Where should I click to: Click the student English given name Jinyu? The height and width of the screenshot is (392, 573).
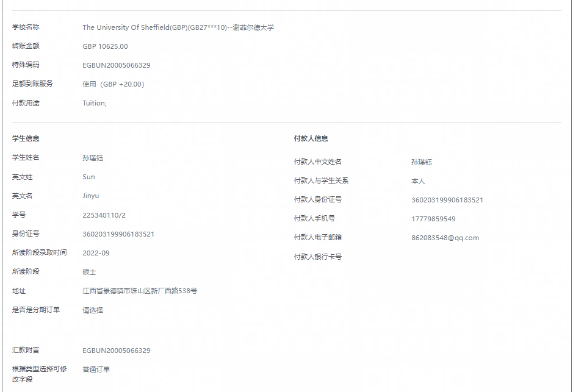90,196
